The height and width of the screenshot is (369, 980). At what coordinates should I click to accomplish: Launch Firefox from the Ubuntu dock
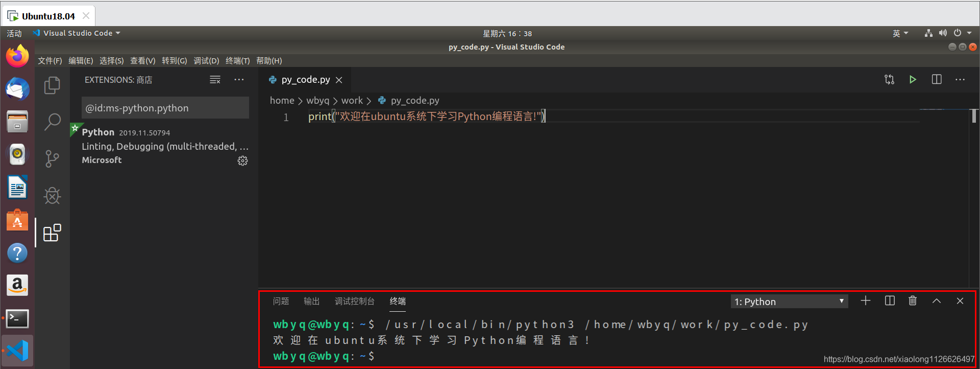17,56
